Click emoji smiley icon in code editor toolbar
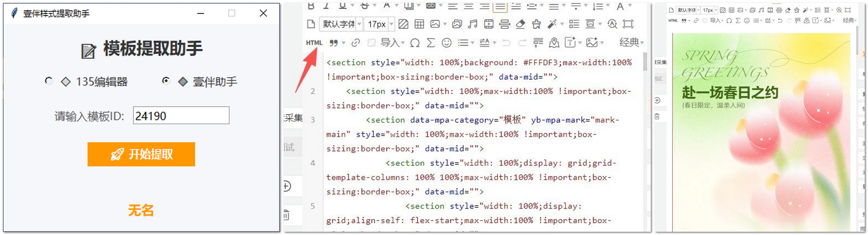 coord(446,43)
